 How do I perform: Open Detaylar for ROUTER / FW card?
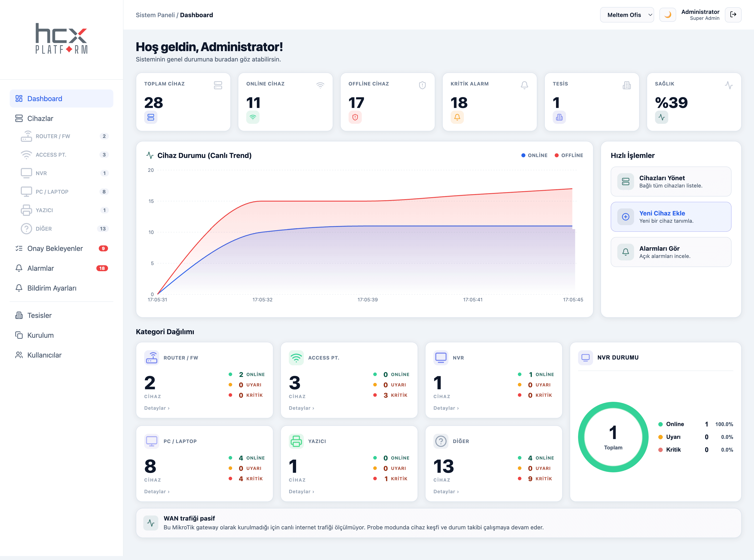coord(157,408)
